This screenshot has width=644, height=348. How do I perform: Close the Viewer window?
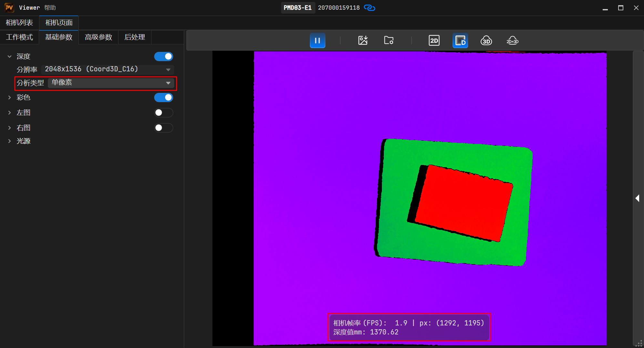636,8
